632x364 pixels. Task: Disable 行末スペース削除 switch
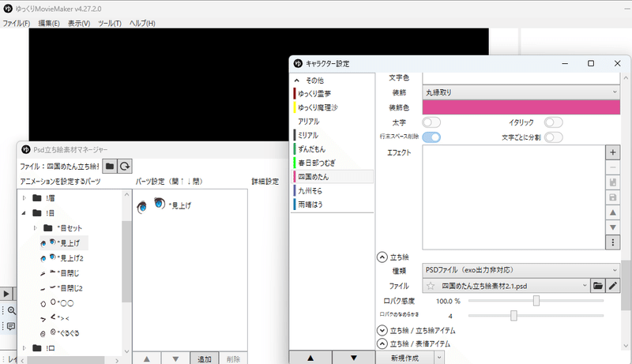[431, 137]
